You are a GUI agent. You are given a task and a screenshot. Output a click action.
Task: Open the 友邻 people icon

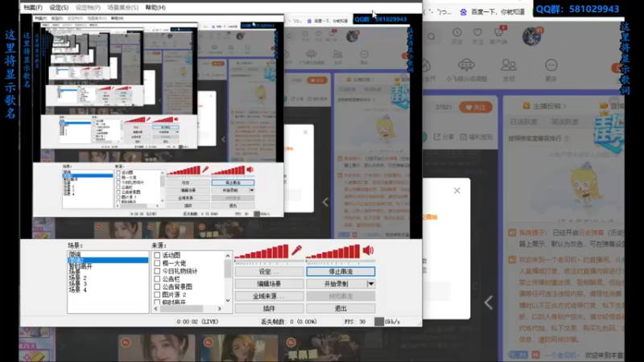click(509, 69)
